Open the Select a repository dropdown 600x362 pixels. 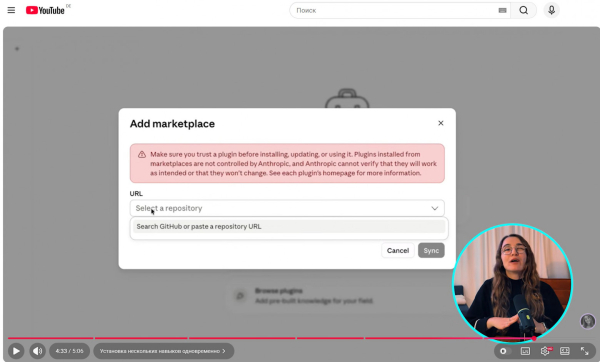[287, 208]
